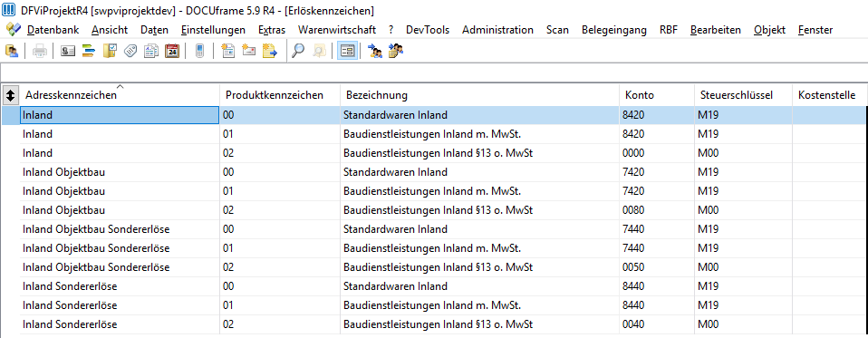Open the DevTools menu
The width and height of the screenshot is (868, 338).
point(428,30)
